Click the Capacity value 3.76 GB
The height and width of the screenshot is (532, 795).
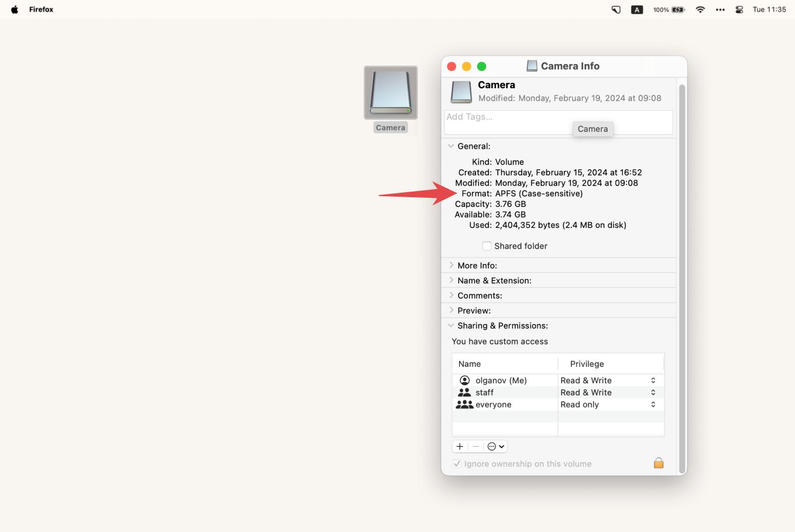[511, 204]
